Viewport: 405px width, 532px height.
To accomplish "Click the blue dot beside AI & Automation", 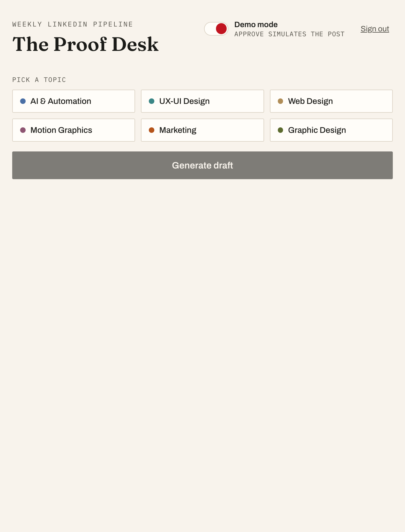I will [x=23, y=101].
